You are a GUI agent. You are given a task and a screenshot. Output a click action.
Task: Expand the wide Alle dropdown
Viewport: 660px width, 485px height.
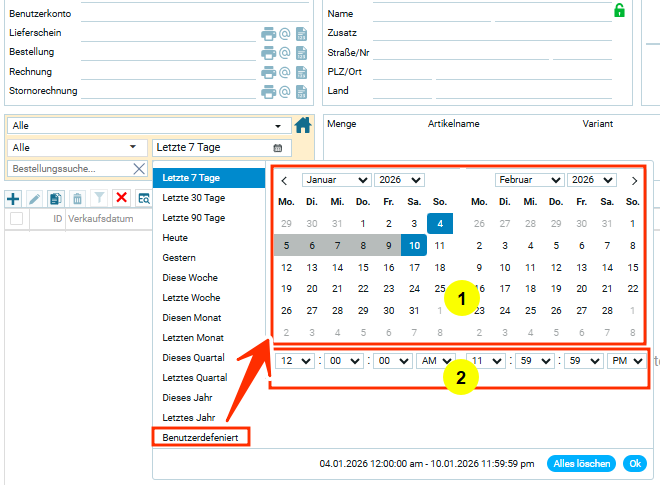coord(147,126)
